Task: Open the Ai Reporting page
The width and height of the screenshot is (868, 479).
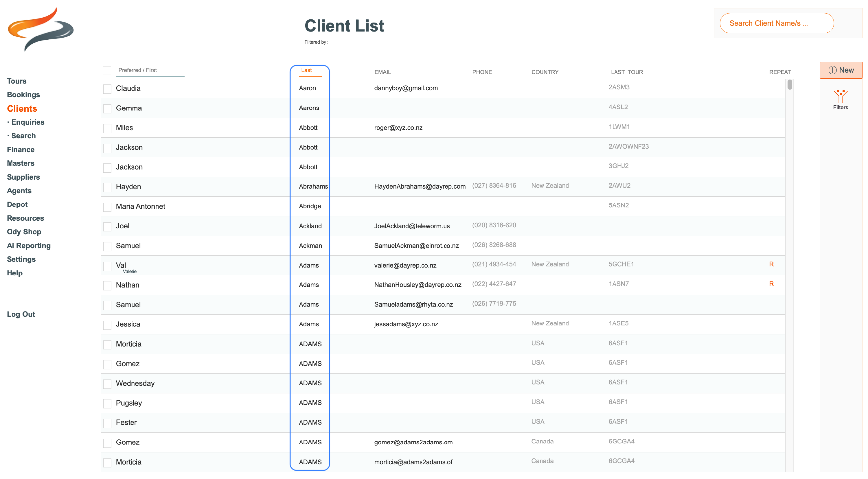Action: [x=29, y=246]
